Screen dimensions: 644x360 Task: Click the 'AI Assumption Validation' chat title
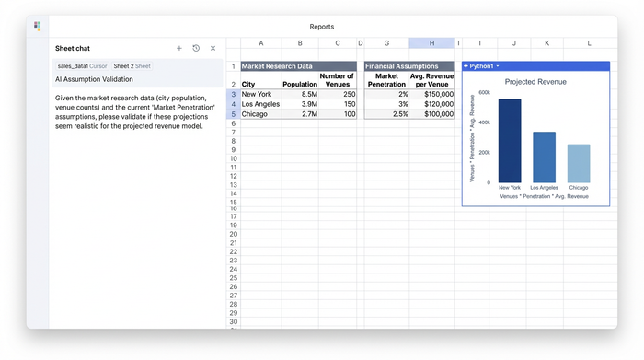point(94,79)
